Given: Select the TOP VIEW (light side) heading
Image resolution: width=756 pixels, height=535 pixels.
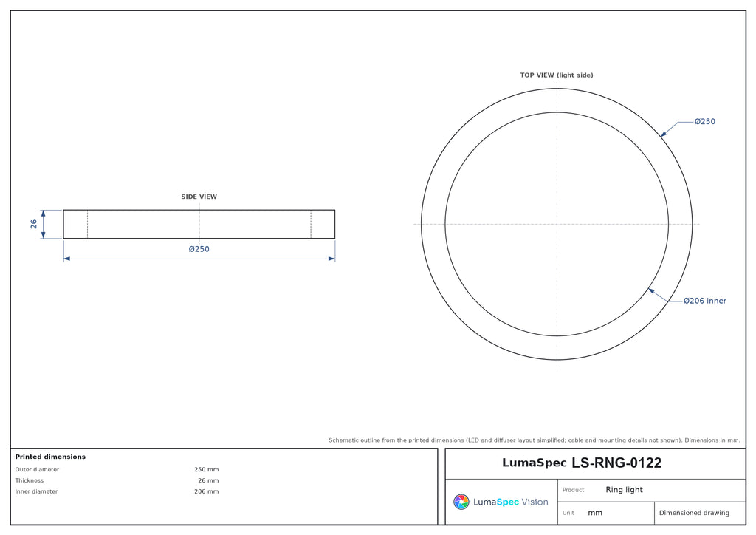Looking at the screenshot, I should (x=557, y=75).
